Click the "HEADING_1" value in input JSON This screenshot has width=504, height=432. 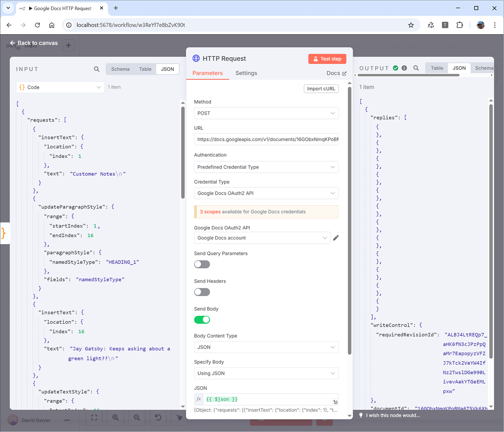click(x=122, y=262)
